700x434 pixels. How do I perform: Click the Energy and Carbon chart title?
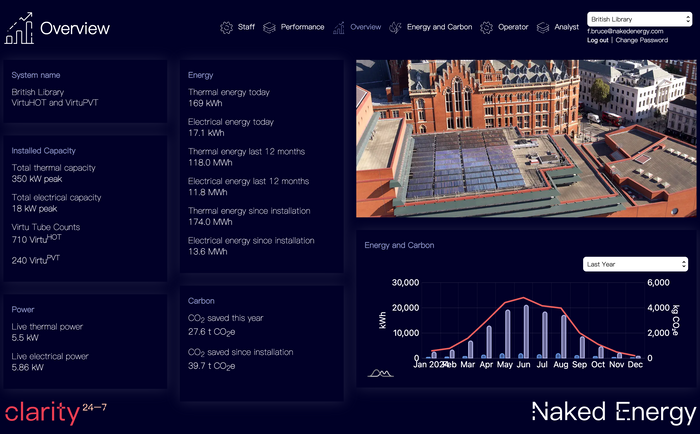click(x=399, y=245)
